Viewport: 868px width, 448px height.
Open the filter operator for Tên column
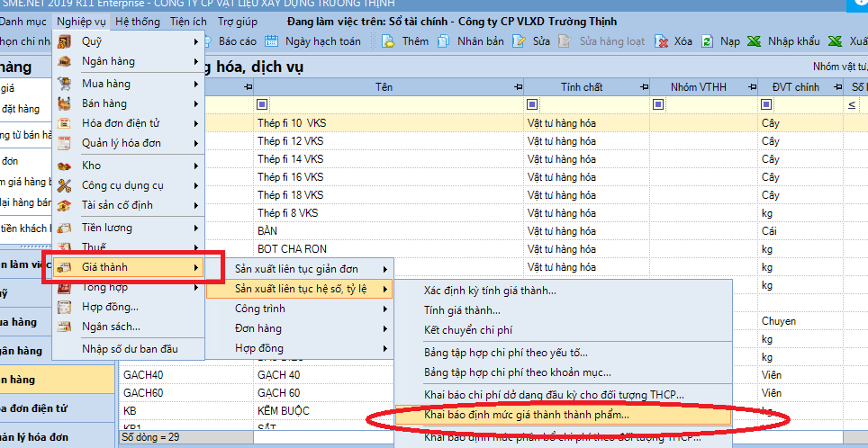pos(262,104)
